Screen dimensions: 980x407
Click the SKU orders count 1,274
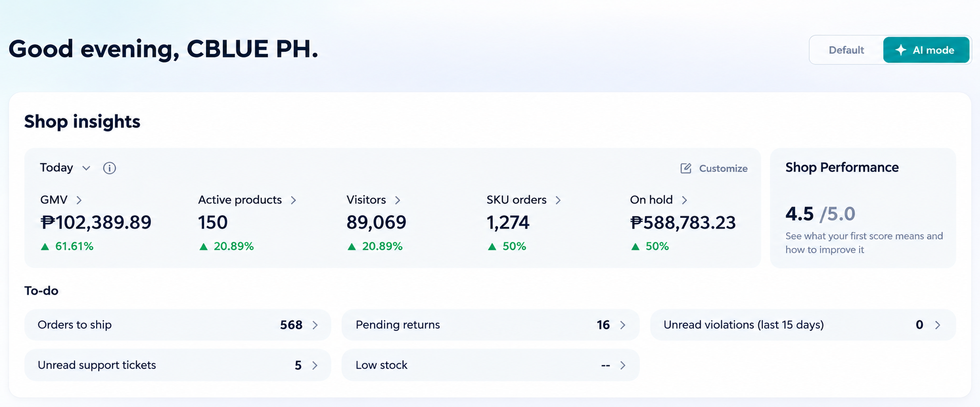click(508, 222)
